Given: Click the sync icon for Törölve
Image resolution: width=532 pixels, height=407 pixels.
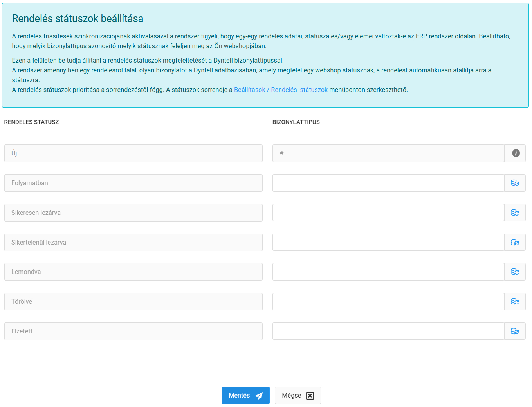Looking at the screenshot, I should tap(515, 301).
